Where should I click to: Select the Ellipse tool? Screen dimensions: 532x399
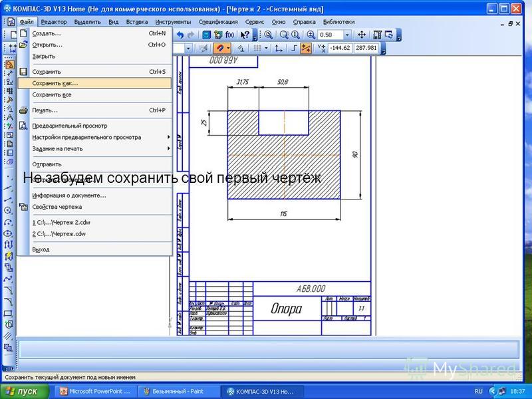pos(9,233)
